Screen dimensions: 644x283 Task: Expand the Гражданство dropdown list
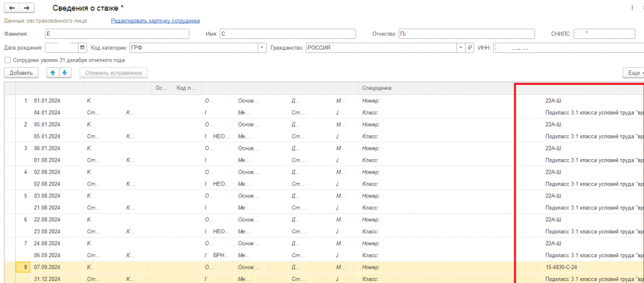[461, 47]
